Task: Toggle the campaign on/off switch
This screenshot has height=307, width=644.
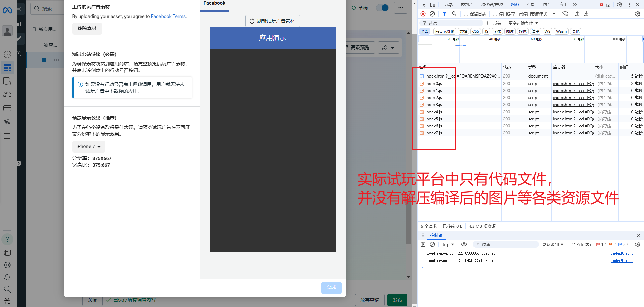Action: [382, 8]
